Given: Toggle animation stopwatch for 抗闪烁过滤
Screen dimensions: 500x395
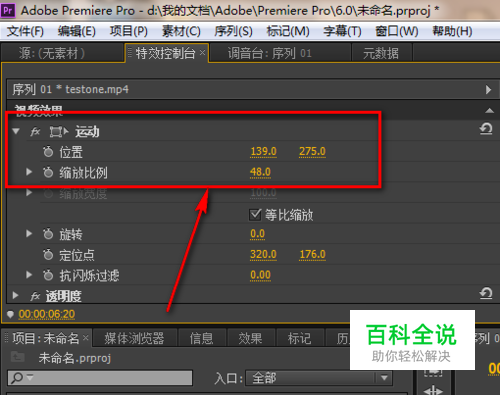Looking at the screenshot, I should (x=48, y=275).
